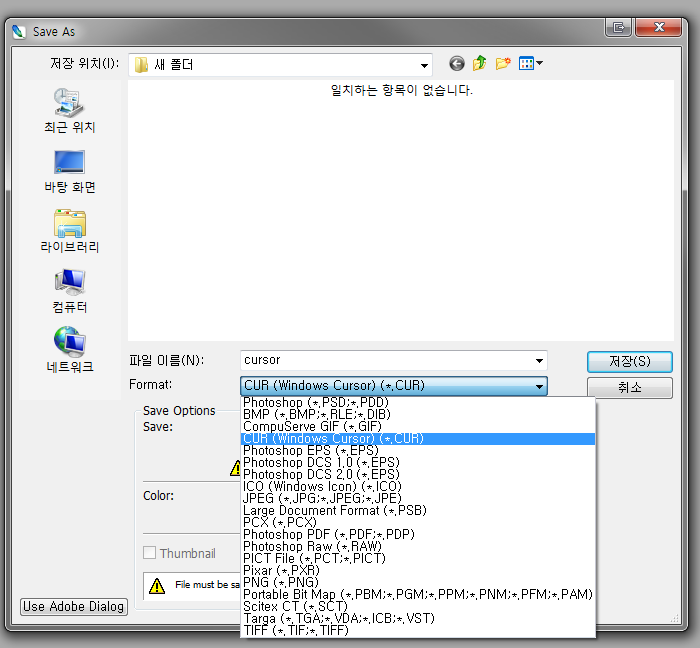Go up one folder level
Screen dimensions: 700x648
[x=479, y=63]
